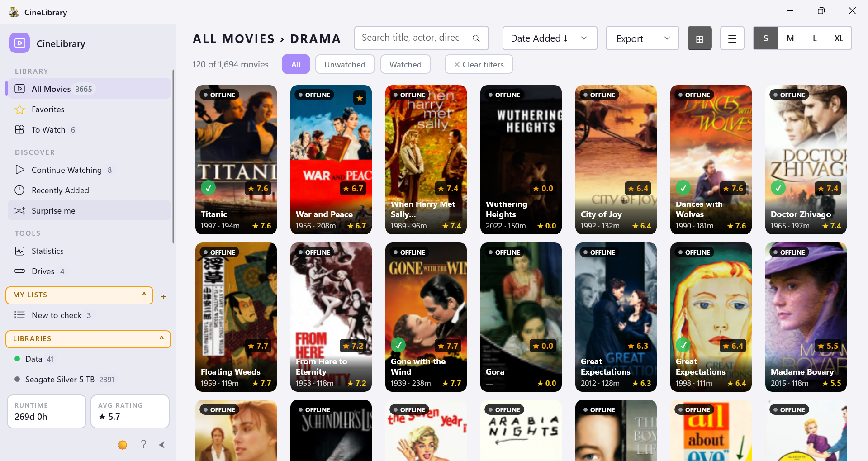Filter to Unwatched movies

(x=345, y=64)
